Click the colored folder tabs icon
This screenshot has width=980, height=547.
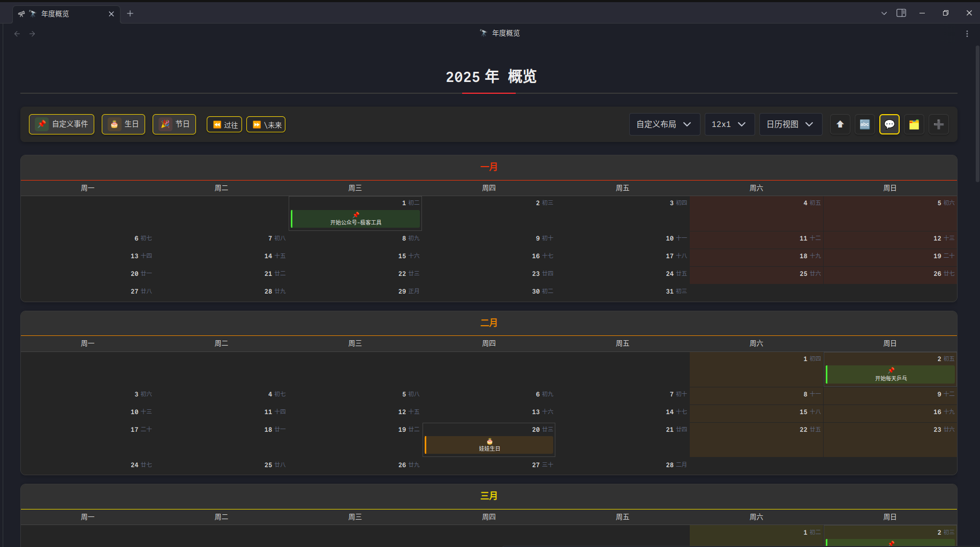tap(914, 124)
